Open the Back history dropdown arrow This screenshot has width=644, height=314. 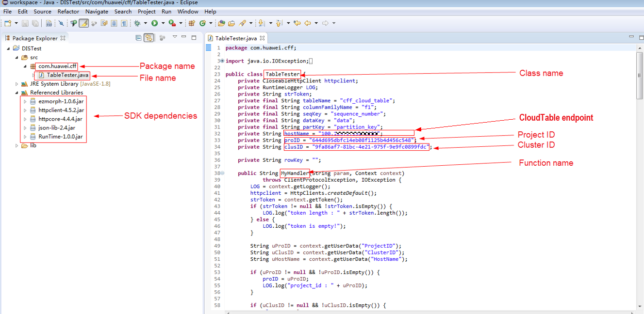point(316,23)
